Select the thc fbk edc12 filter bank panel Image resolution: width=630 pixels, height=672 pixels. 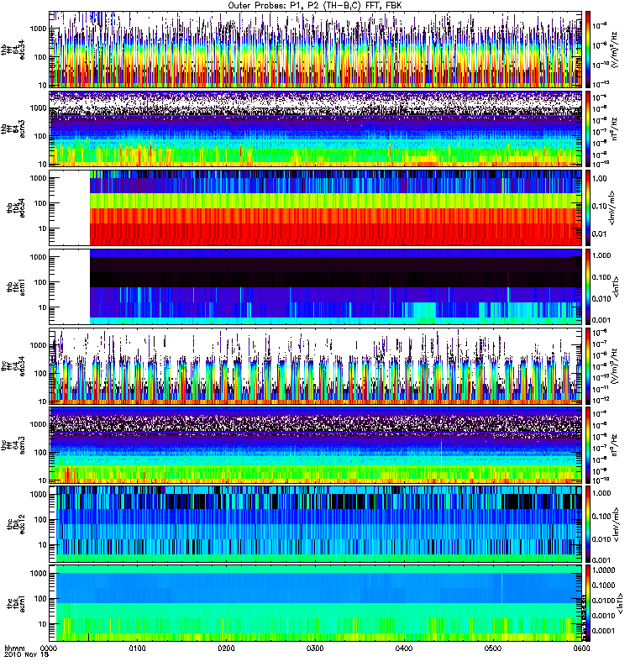click(316, 524)
